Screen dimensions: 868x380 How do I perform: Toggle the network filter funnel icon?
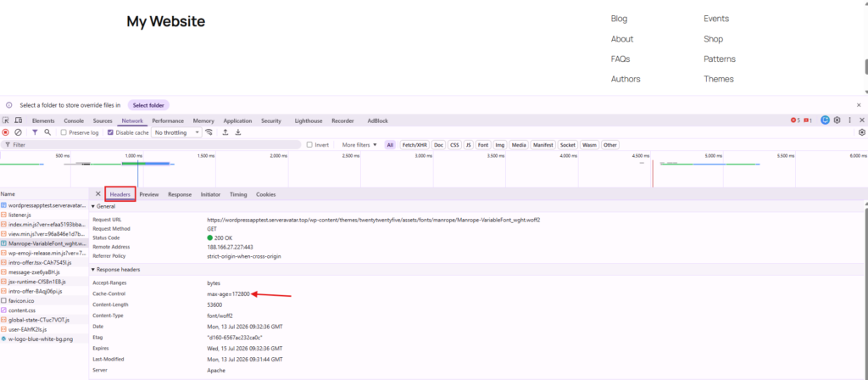pos(35,132)
